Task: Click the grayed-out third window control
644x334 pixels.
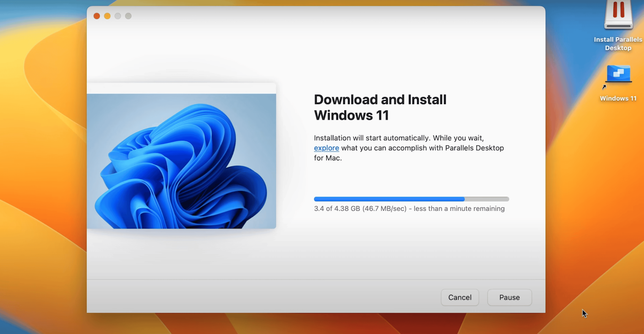Action: click(x=118, y=16)
